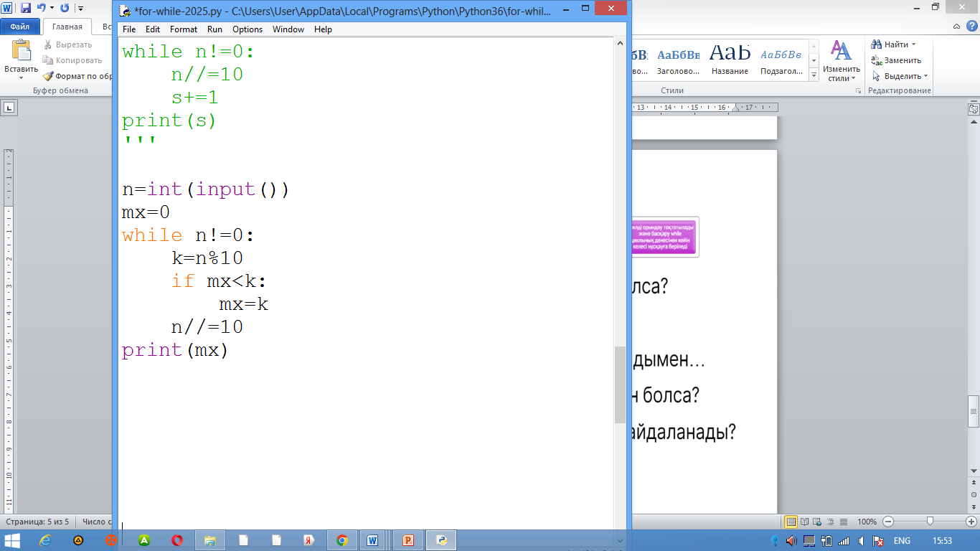
Task: Click Найти (Find) in the Word ribbon
Action: tap(890, 44)
